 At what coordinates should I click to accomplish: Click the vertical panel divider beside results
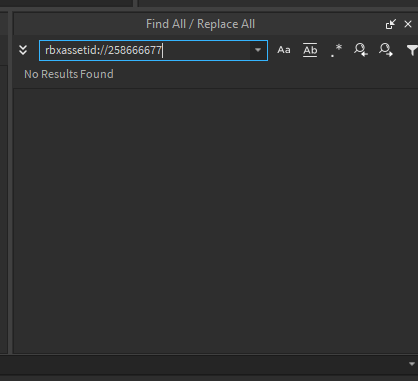click(10, 182)
